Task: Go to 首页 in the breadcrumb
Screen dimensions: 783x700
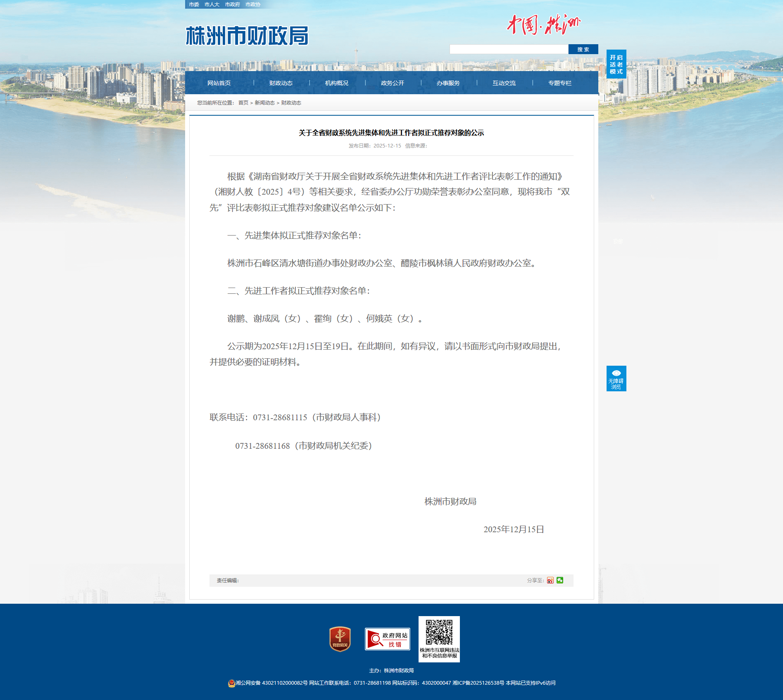Action: click(243, 103)
